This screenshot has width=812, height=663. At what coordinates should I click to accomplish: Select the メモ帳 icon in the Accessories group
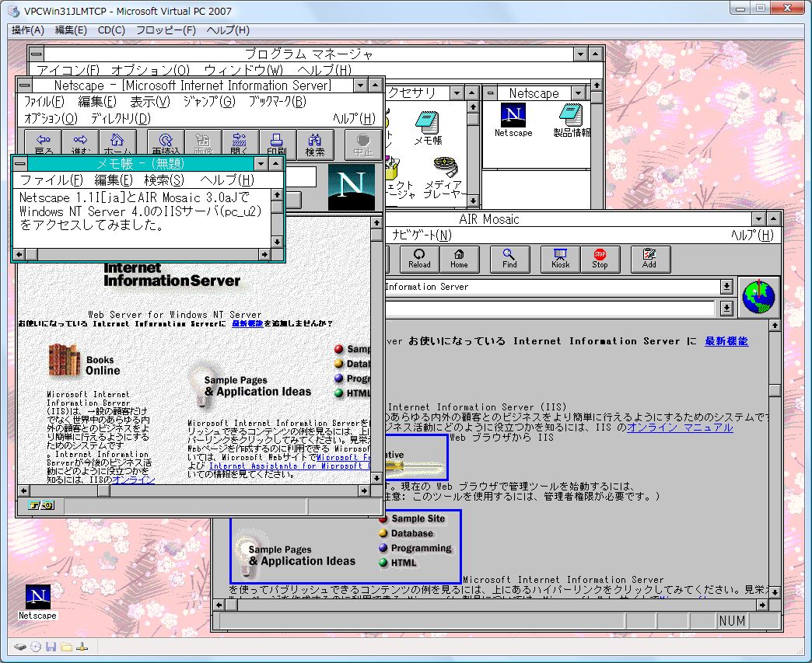(428, 128)
